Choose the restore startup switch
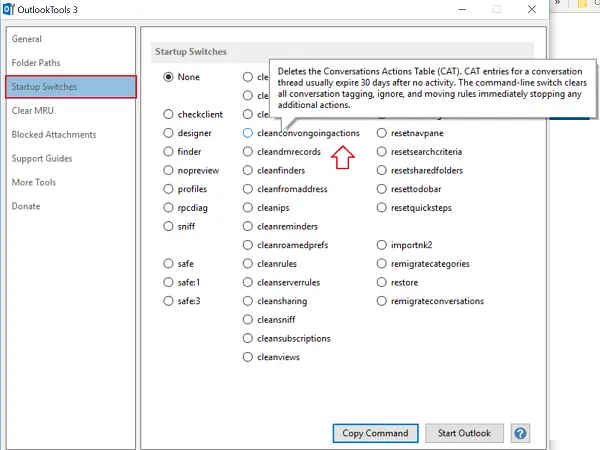 tap(382, 282)
